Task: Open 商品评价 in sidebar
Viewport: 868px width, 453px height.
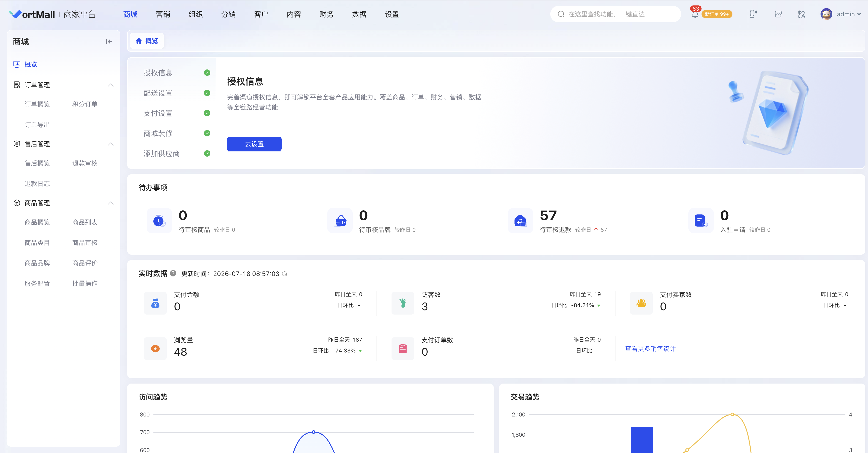Action: coord(85,263)
